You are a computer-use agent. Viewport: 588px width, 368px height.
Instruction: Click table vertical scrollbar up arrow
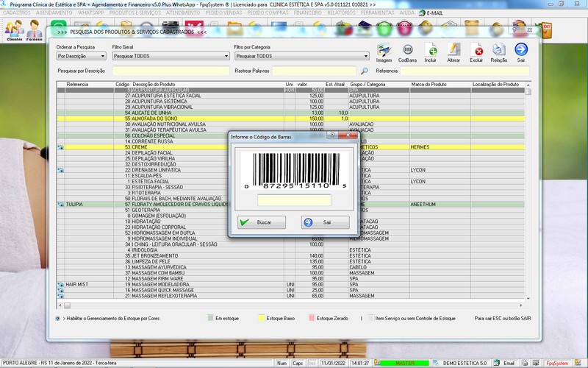pos(528,85)
